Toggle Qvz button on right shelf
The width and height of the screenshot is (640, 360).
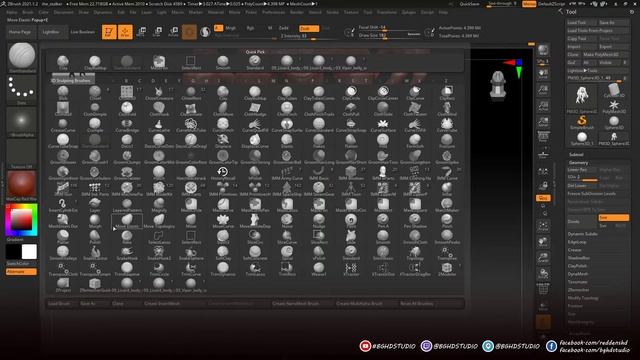coord(543,198)
